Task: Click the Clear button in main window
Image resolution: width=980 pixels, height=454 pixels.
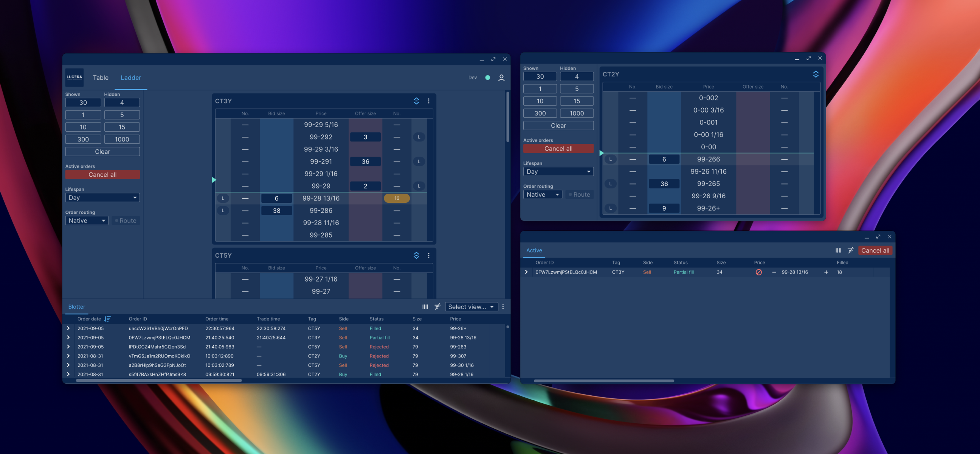Action: click(102, 151)
